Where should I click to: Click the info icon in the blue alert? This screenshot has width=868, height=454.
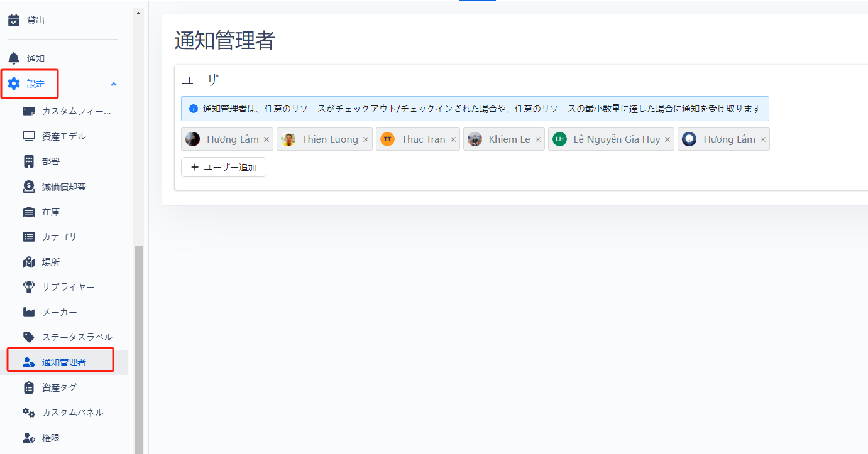coord(193,108)
